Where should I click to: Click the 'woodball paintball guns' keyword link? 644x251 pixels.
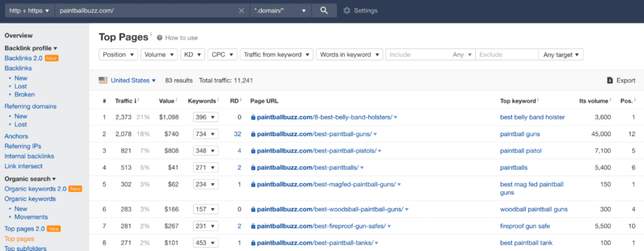point(534,209)
